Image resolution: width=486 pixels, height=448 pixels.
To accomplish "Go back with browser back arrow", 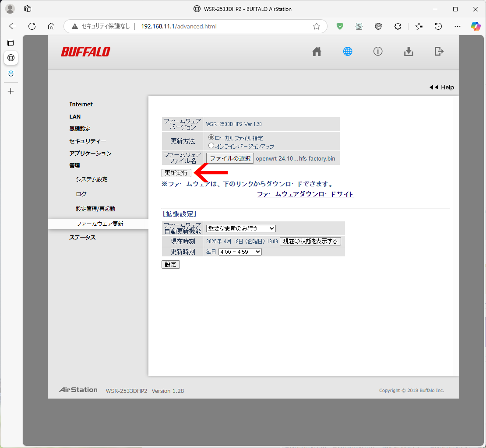I will (x=12, y=26).
